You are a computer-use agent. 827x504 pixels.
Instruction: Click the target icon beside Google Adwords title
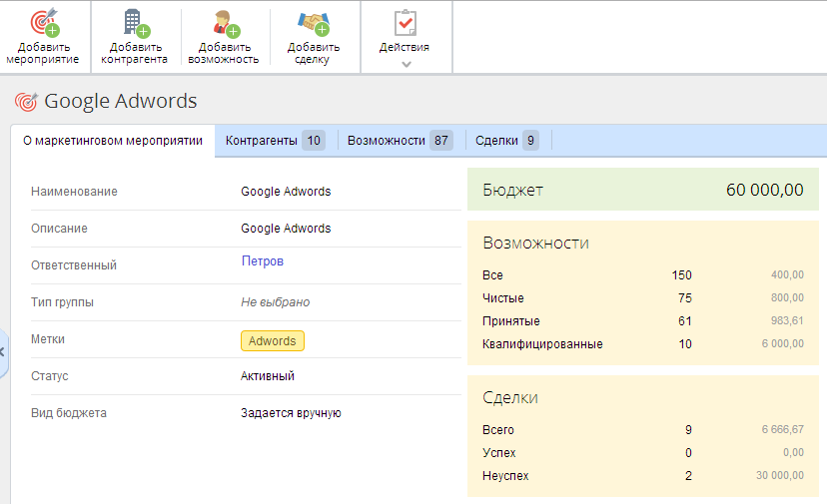[x=26, y=101]
